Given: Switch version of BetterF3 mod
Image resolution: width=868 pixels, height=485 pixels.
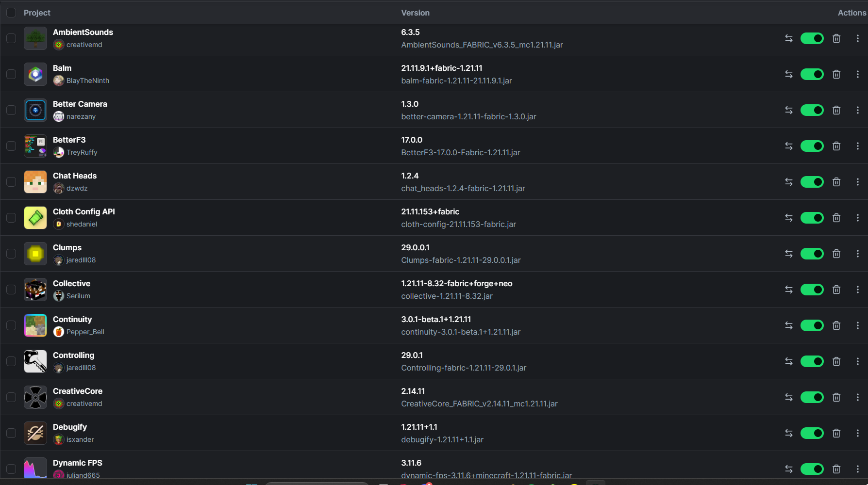Looking at the screenshot, I should [x=789, y=146].
